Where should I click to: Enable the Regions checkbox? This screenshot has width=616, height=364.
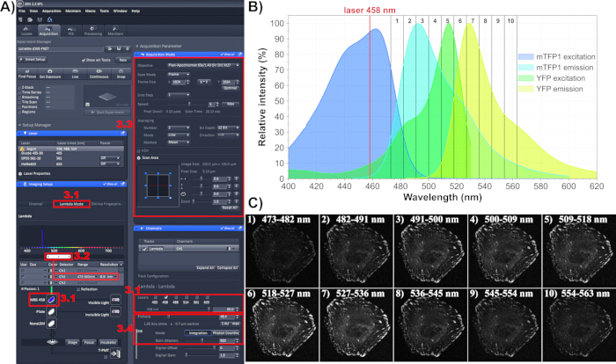[19, 112]
